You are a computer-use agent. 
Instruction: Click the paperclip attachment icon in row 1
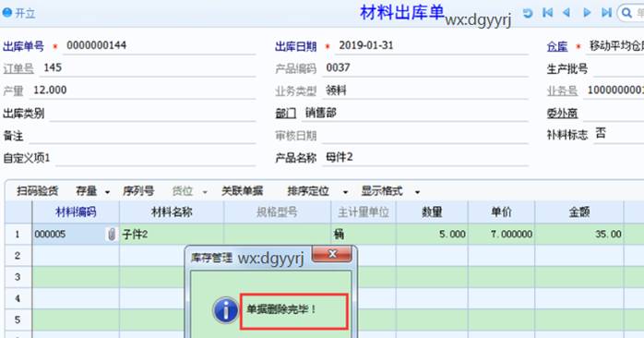click(x=112, y=235)
